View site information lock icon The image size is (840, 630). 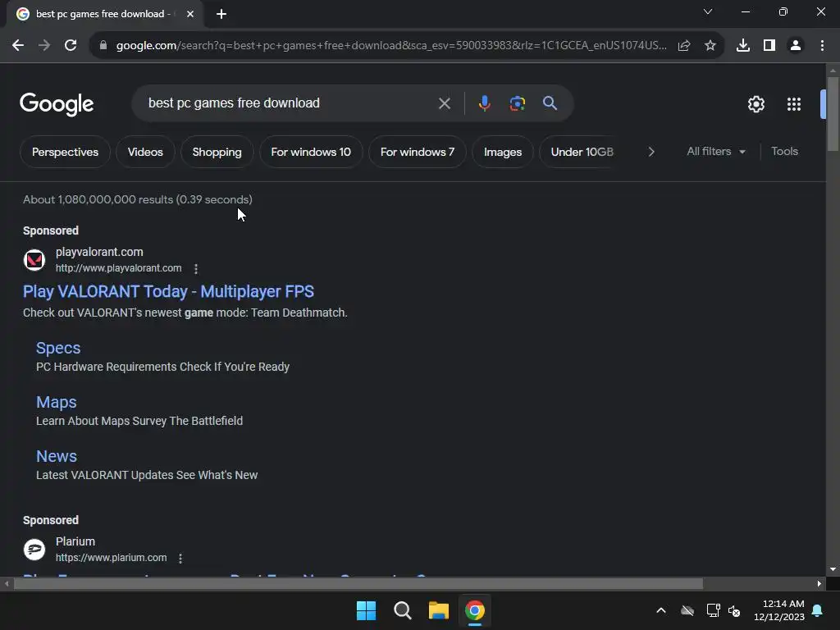[103, 46]
